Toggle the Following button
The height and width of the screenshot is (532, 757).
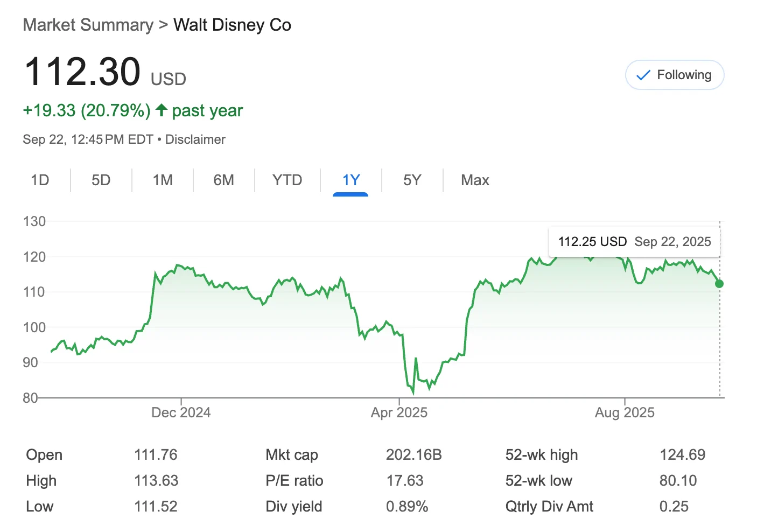coord(674,75)
